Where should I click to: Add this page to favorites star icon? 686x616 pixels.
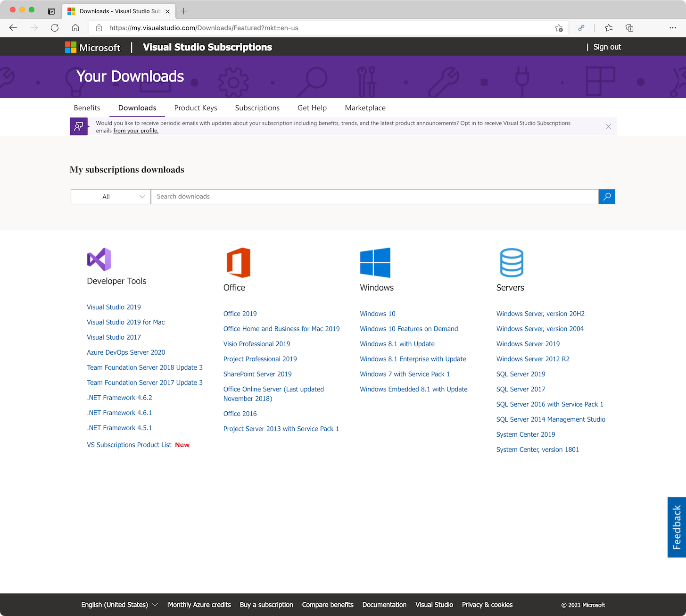(559, 28)
